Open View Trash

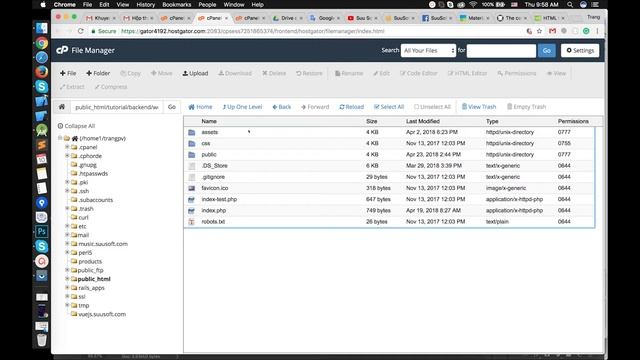pos(479,107)
